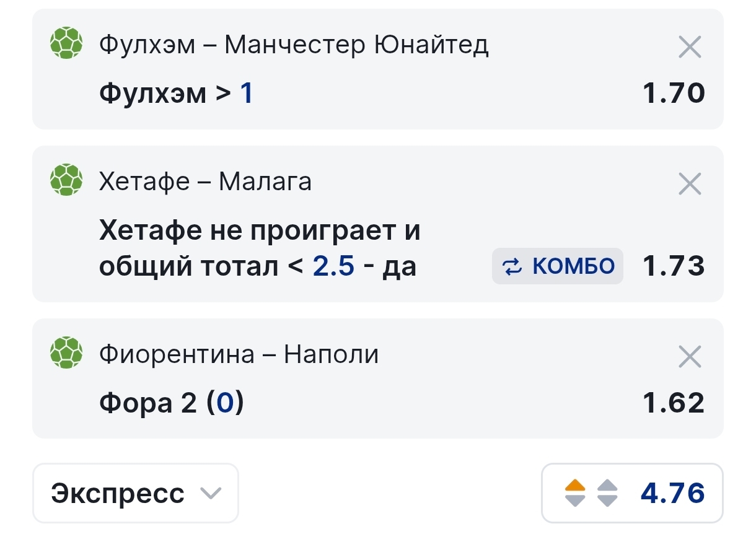756x534 pixels.
Task: Select the Фора 2 (0) bet description
Action: [x=172, y=404]
